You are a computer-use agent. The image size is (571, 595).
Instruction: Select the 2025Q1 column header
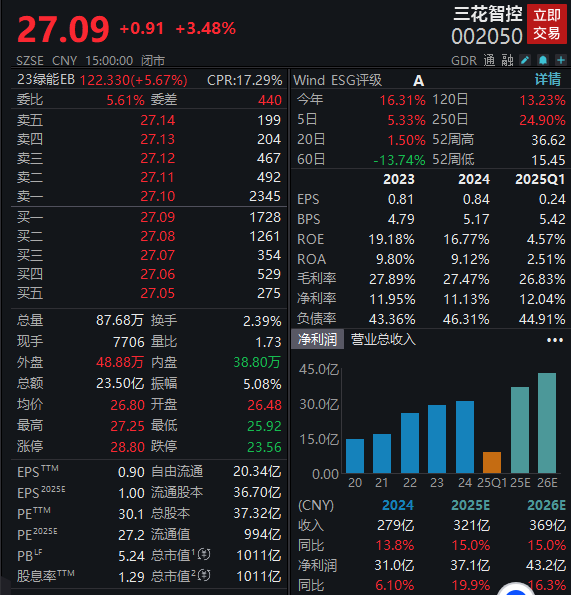(540, 179)
